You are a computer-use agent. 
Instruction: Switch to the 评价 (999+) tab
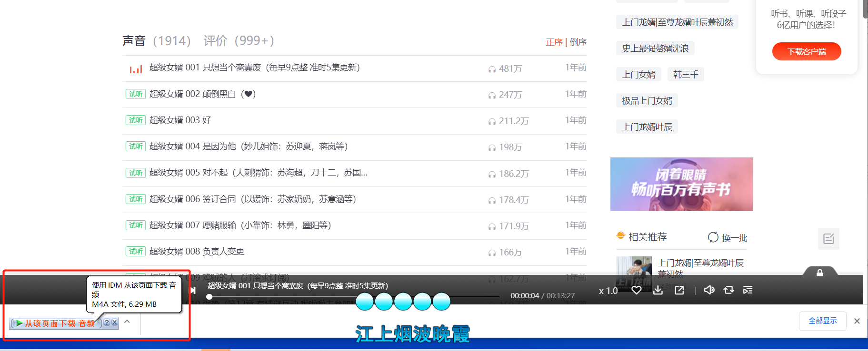pyautogui.click(x=239, y=41)
